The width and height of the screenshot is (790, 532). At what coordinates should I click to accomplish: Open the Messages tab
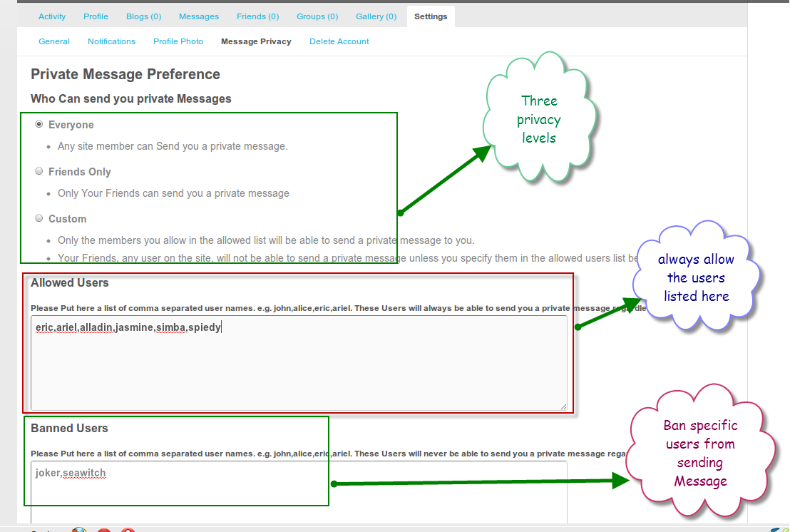click(198, 16)
